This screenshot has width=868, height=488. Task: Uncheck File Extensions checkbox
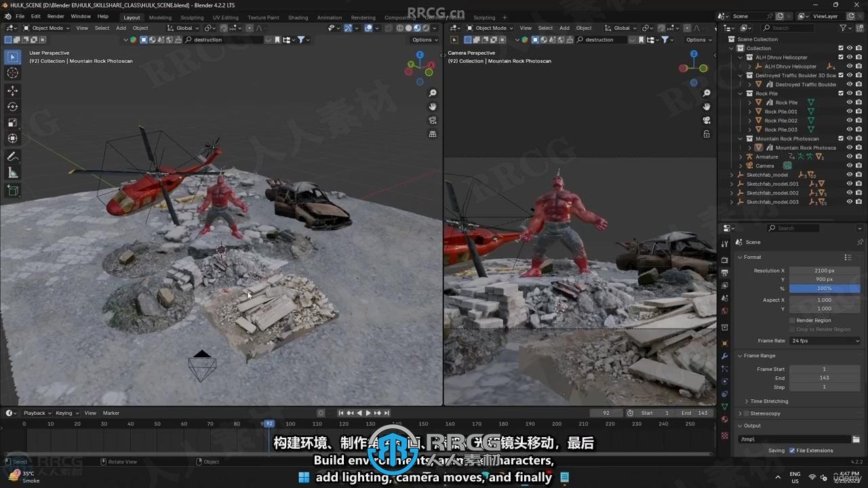pos(792,450)
